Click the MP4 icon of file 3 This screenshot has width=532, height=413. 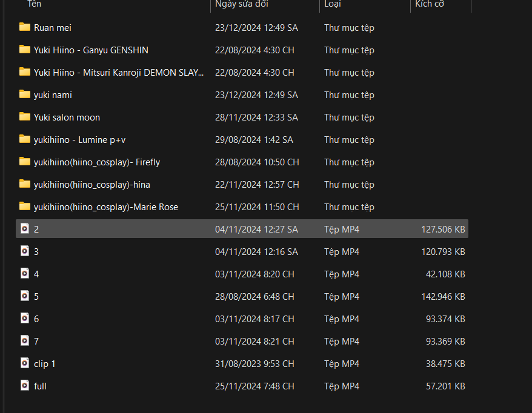25,251
